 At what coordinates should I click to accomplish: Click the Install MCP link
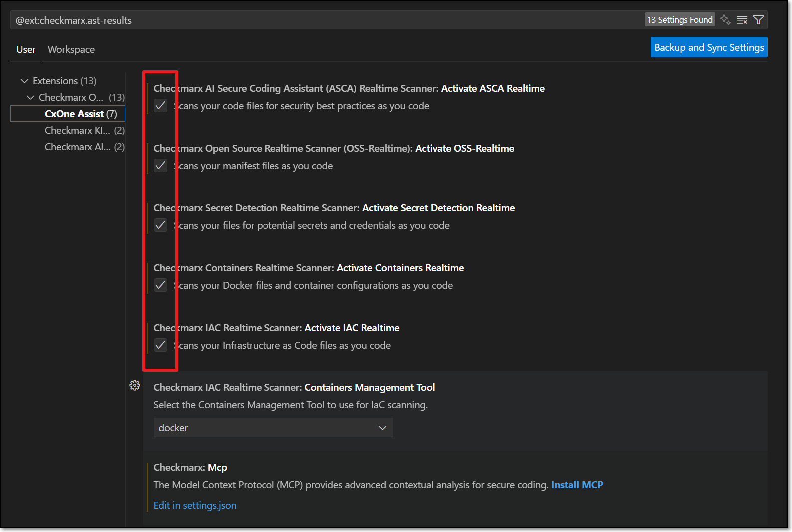tap(577, 485)
